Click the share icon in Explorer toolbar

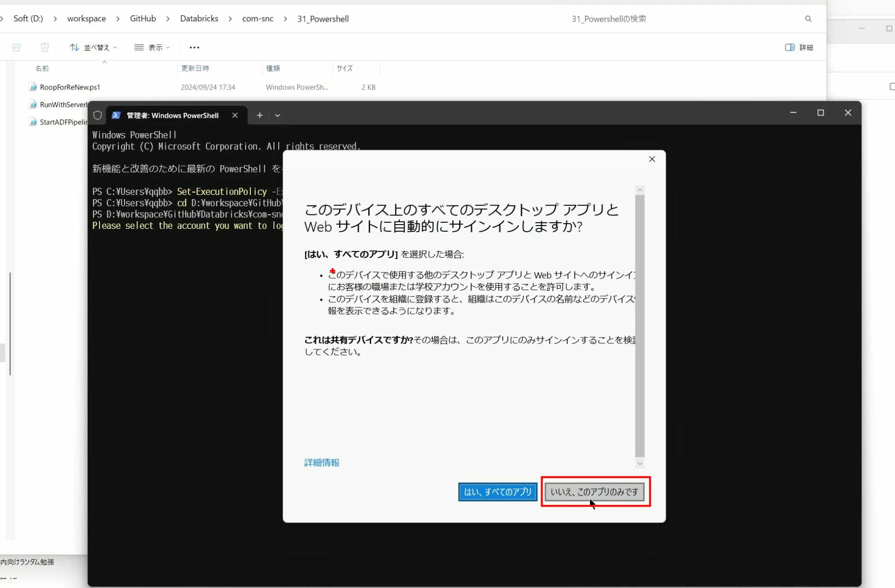[x=17, y=47]
